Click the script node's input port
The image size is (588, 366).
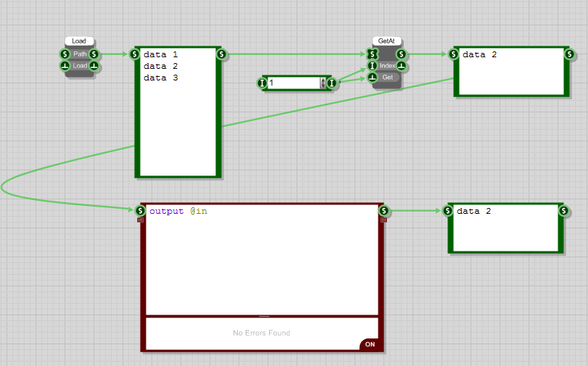pyautogui.click(x=140, y=211)
